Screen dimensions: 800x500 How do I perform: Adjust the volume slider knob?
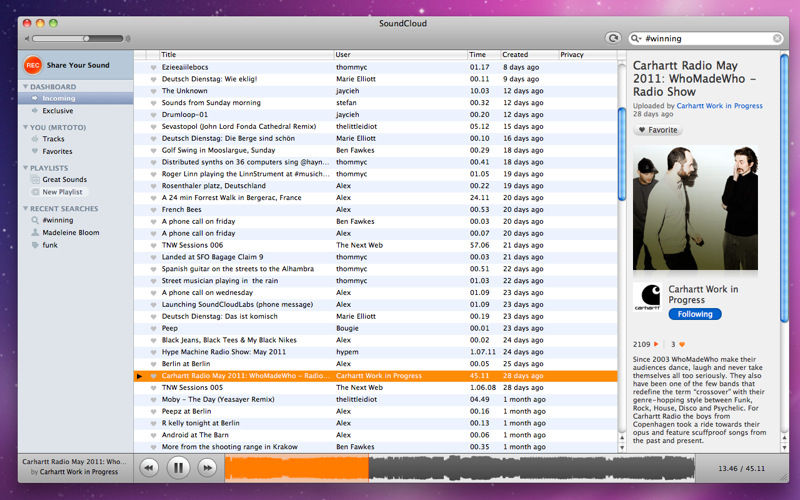click(x=86, y=38)
